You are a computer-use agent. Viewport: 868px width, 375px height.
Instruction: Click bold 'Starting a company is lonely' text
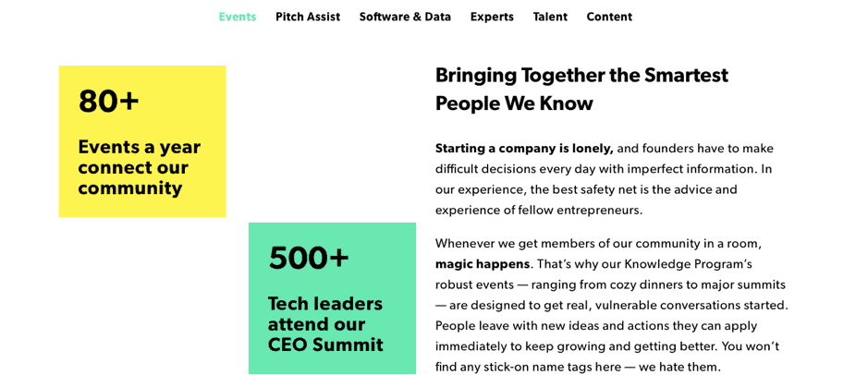[524, 149]
